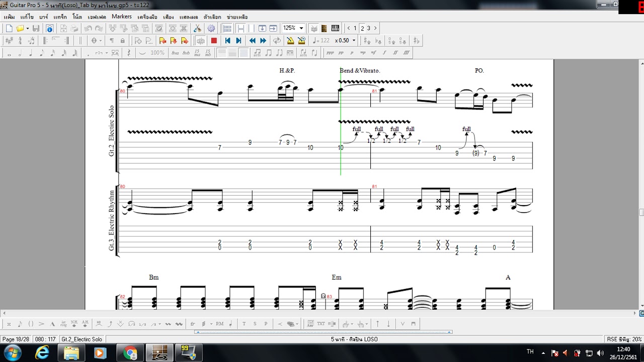Jump to the last bar
This screenshot has height=362, width=644.
(238, 41)
